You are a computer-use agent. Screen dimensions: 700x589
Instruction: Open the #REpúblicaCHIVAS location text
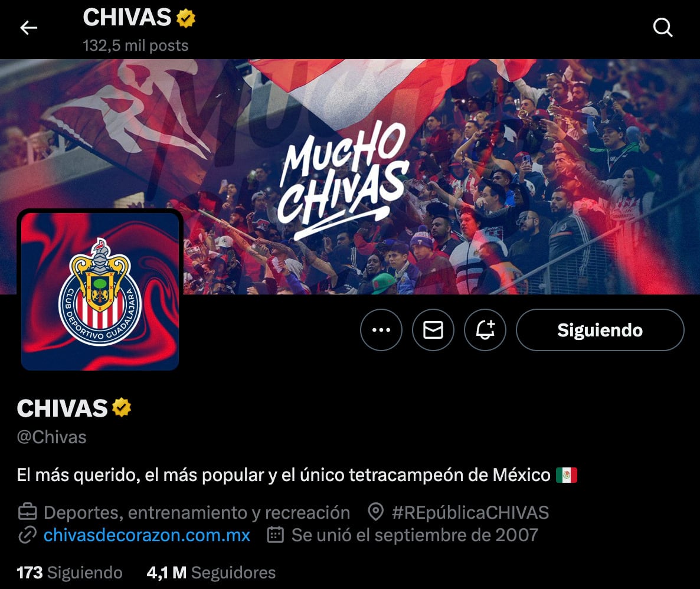(x=470, y=513)
